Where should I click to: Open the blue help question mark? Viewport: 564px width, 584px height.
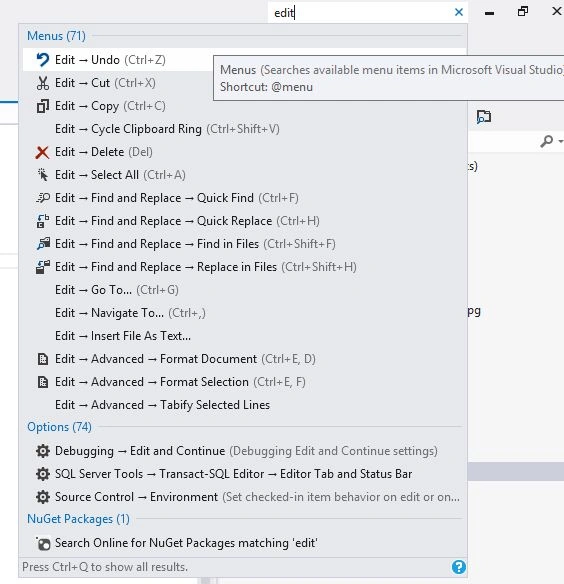(459, 567)
